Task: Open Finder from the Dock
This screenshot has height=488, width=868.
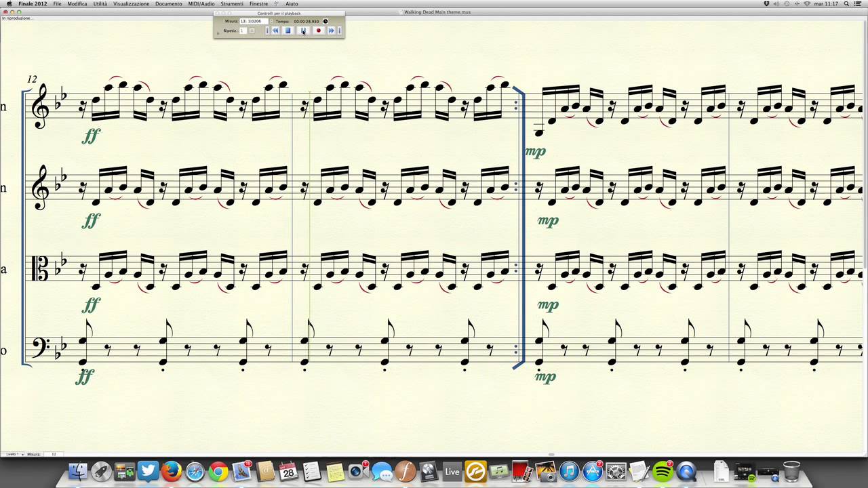Action: click(79, 472)
